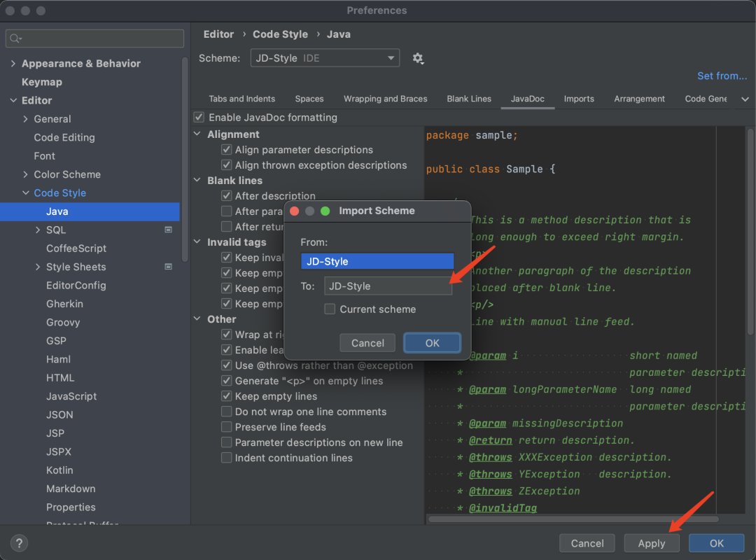
Task: Check Do not wrap one line comments
Action: tap(226, 412)
